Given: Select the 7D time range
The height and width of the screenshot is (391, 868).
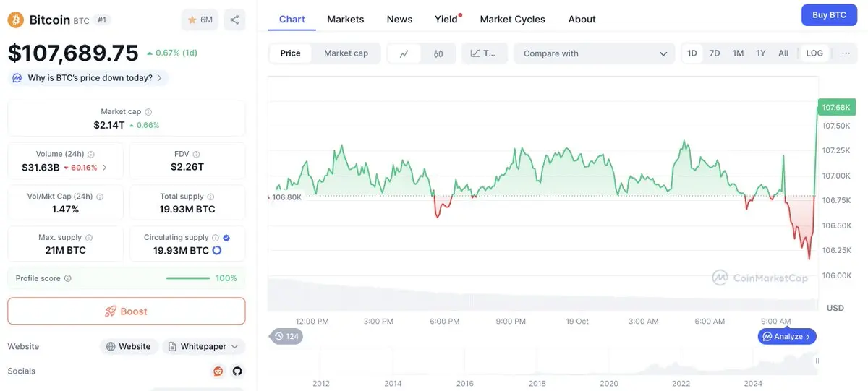Looking at the screenshot, I should click(715, 53).
